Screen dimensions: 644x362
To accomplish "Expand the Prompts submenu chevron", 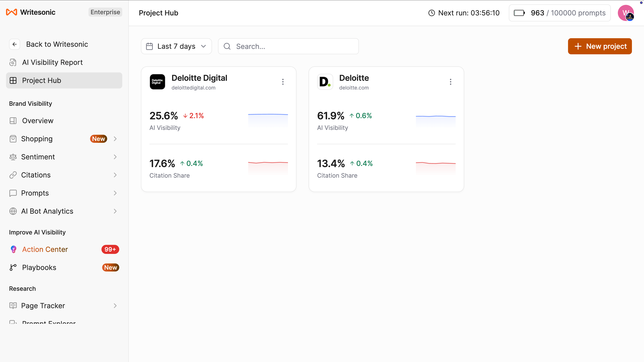I will coord(115,193).
